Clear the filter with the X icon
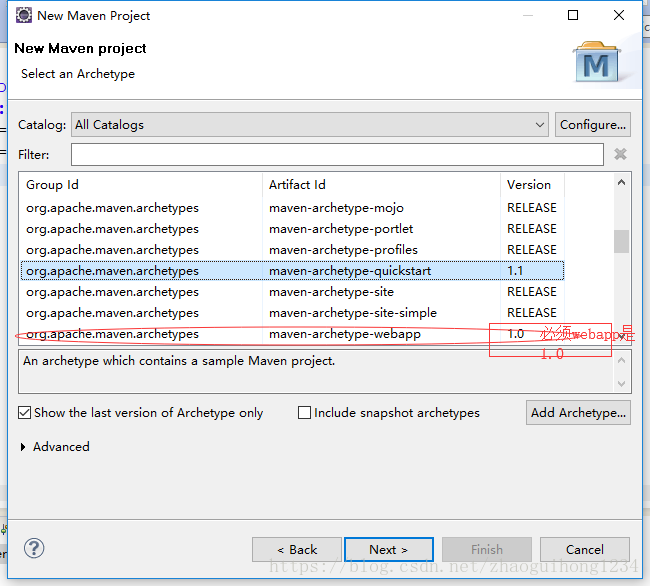 tap(620, 154)
